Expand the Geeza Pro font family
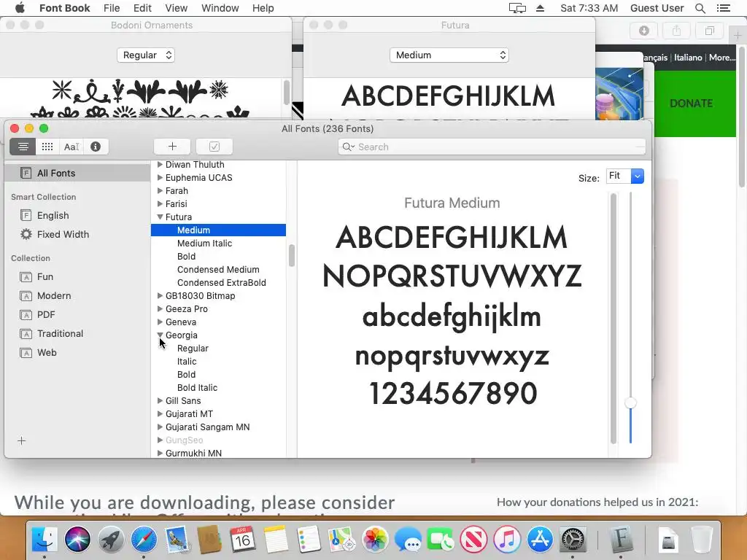The image size is (747, 560). [160, 308]
